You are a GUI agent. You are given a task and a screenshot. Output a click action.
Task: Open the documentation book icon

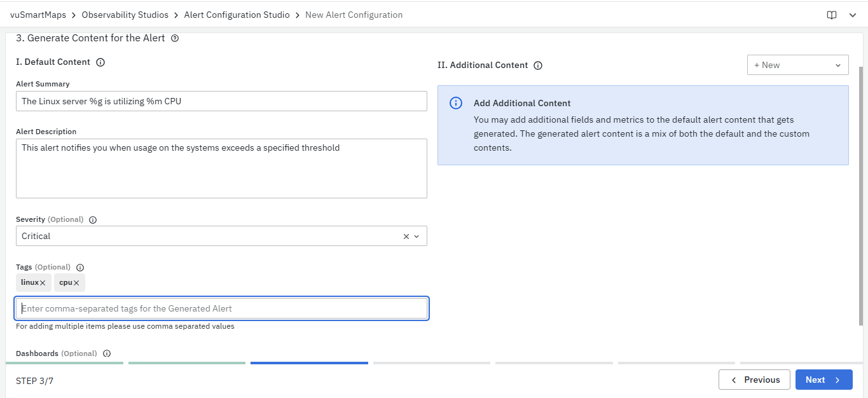[x=831, y=15]
